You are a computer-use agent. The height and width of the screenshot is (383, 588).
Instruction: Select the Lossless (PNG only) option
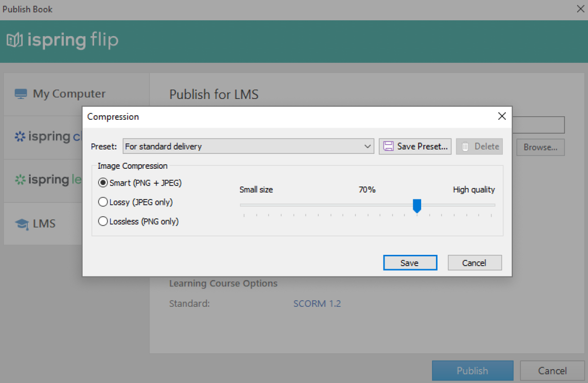tap(103, 221)
